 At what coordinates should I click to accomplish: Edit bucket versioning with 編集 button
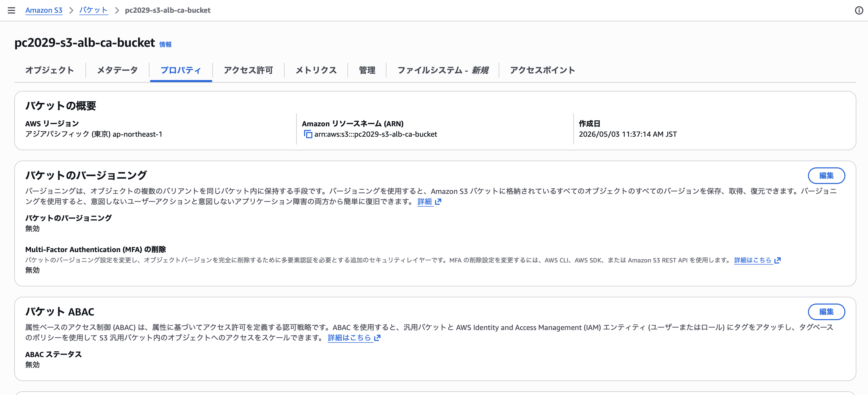tap(826, 176)
